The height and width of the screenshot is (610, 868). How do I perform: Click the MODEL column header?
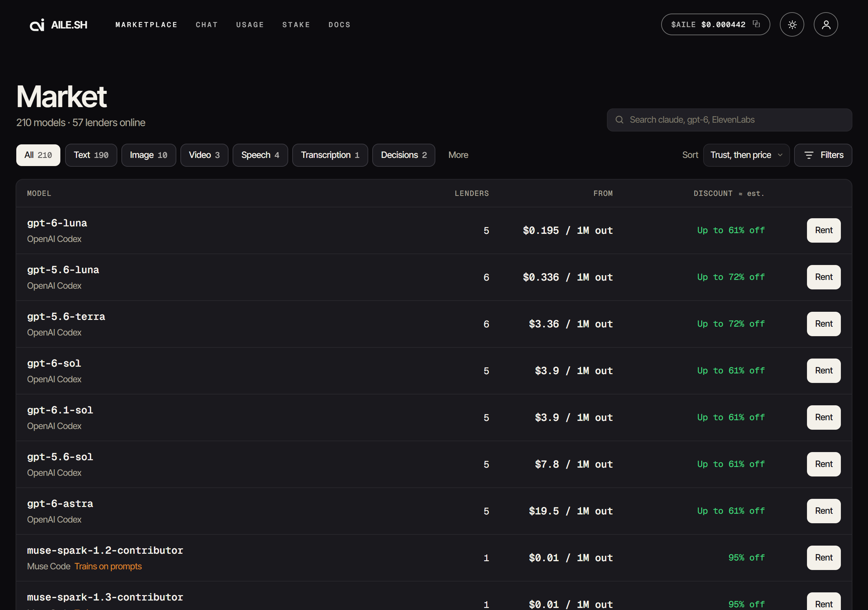point(39,194)
